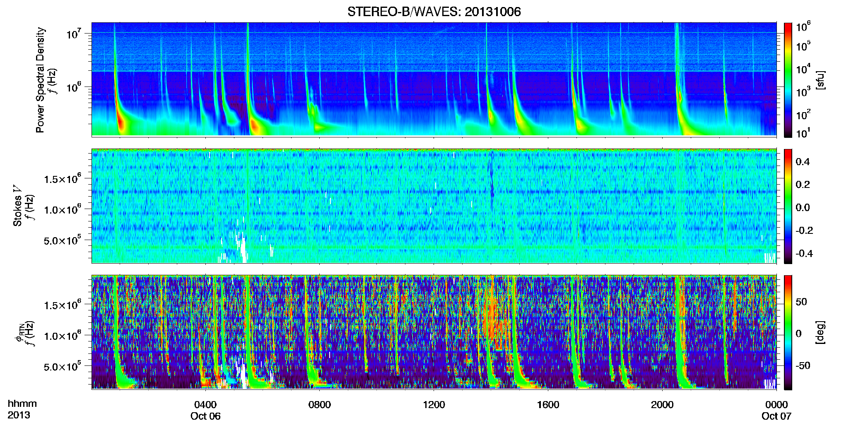Select the 0000 time axis label
The width and height of the screenshot is (868, 447).
point(776,405)
